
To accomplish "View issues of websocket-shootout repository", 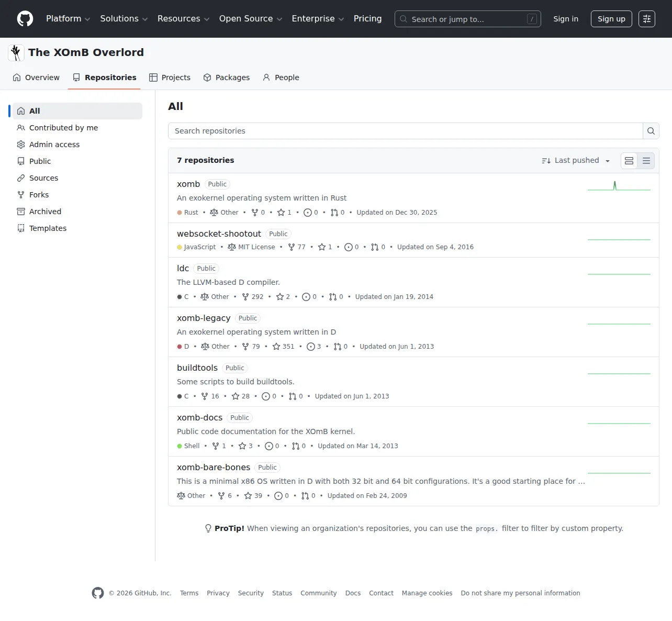I will click(x=352, y=247).
